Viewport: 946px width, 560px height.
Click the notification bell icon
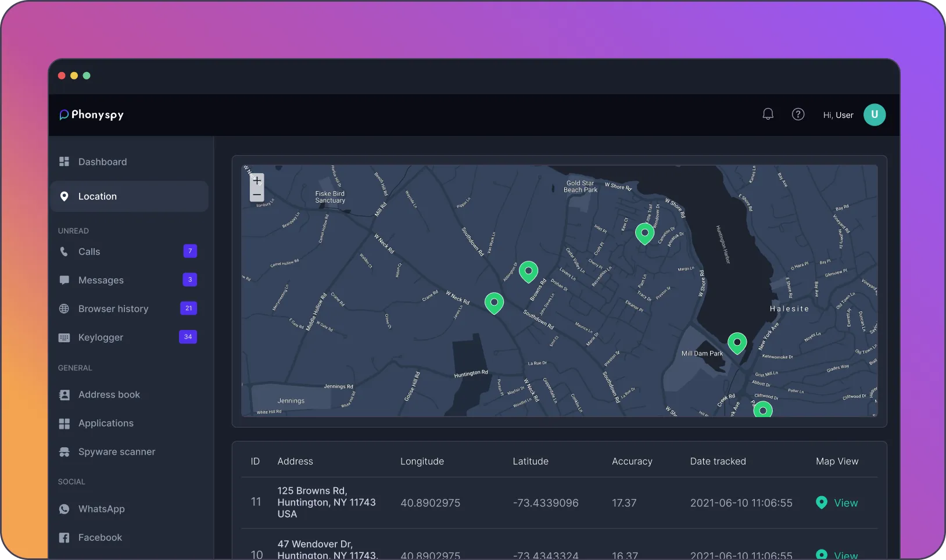768,114
